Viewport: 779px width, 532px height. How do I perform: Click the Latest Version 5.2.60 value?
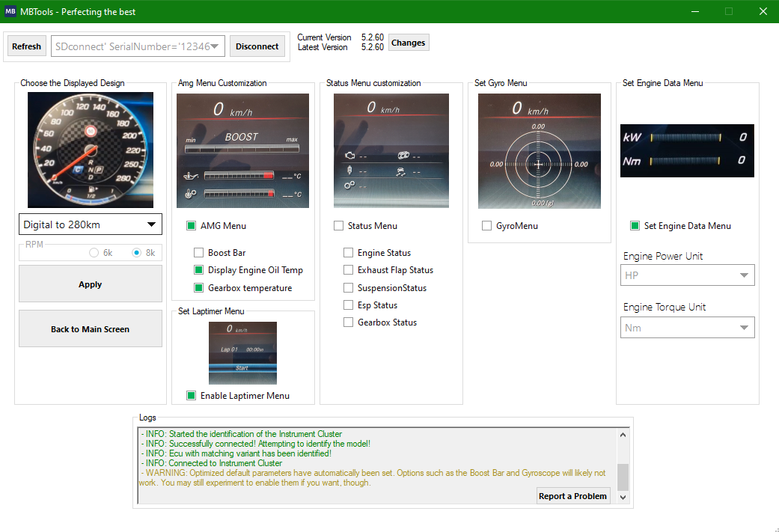[373, 47]
